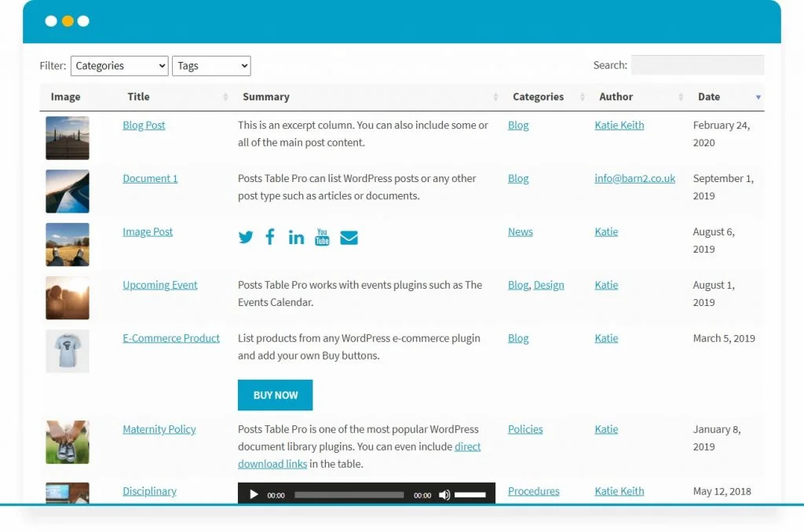Screen dimensions: 804x532
Task: Click the Design category link
Action: coord(549,285)
